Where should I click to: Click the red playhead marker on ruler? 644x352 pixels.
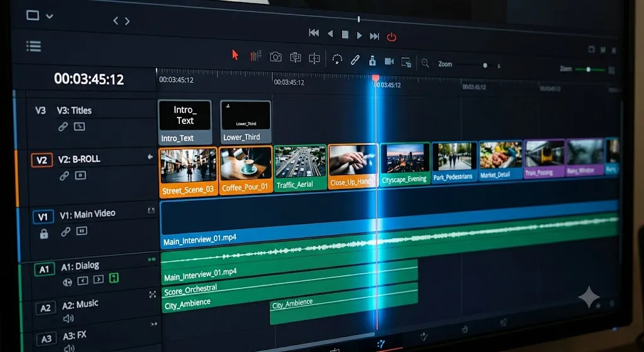(x=375, y=77)
